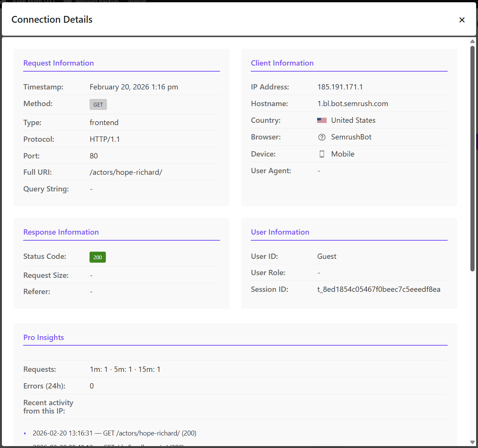Viewport: 478px width, 448px height.
Task: Click the GET method badge
Action: (x=98, y=104)
